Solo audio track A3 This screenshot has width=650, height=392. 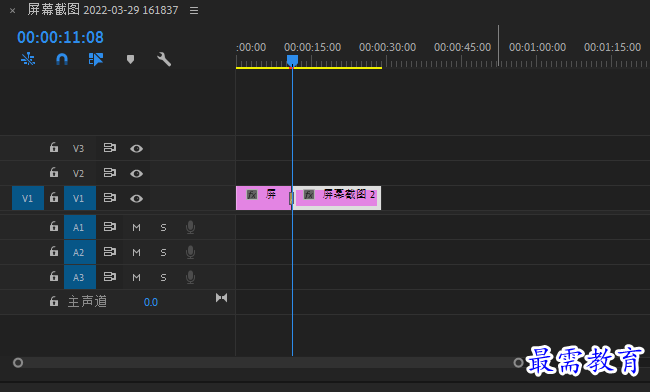click(163, 277)
